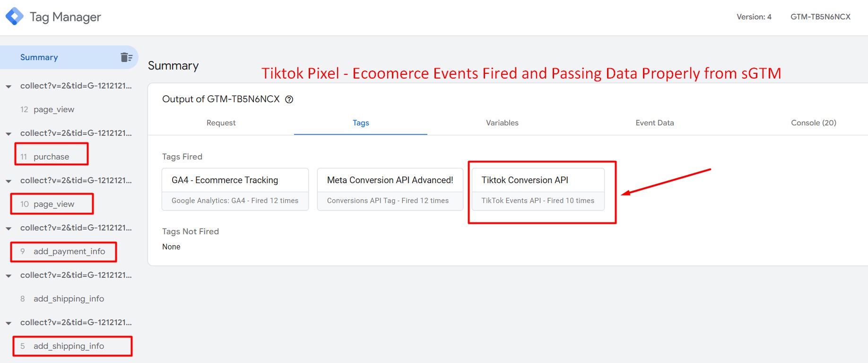868x363 pixels.
Task: Open the Meta Conversion API Advanced! tag card
Action: (390, 189)
